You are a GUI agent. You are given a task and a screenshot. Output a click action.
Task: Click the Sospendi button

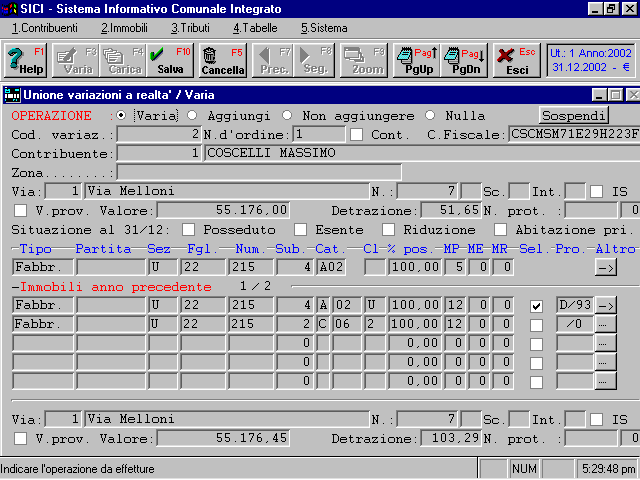pyautogui.click(x=573, y=115)
